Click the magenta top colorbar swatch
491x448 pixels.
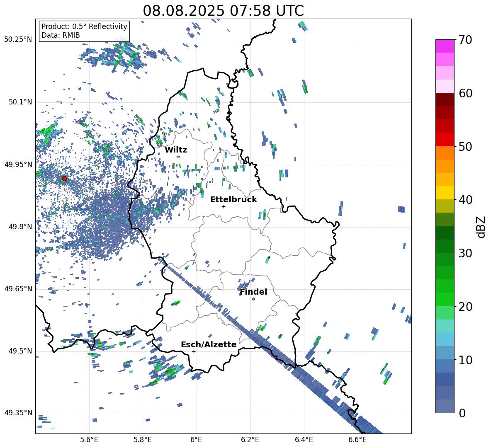tap(445, 46)
